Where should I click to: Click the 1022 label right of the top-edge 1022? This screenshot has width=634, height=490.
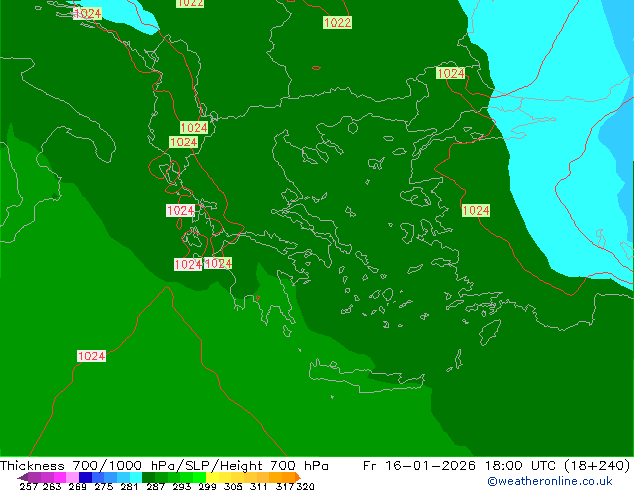337,22
